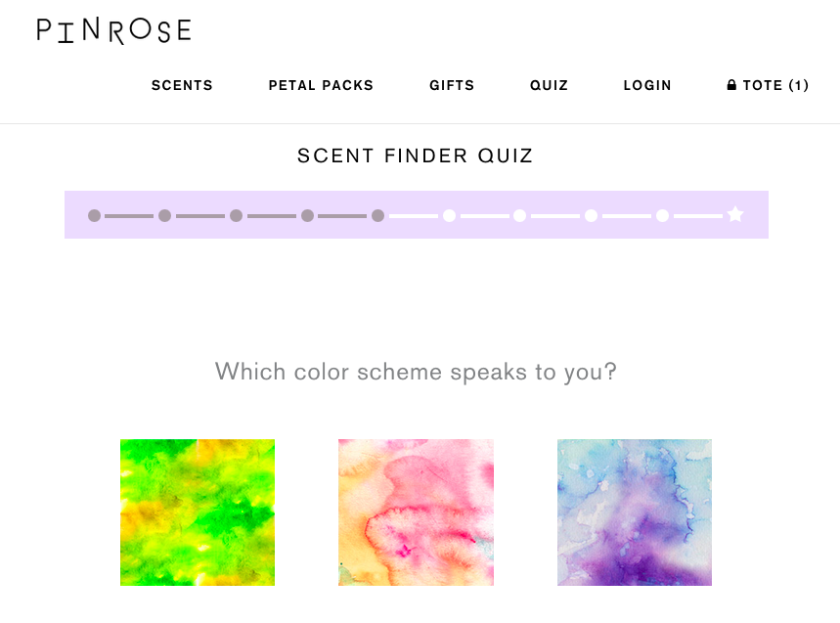
Task: Choose the green and yellow color scheme
Action: [x=198, y=512]
